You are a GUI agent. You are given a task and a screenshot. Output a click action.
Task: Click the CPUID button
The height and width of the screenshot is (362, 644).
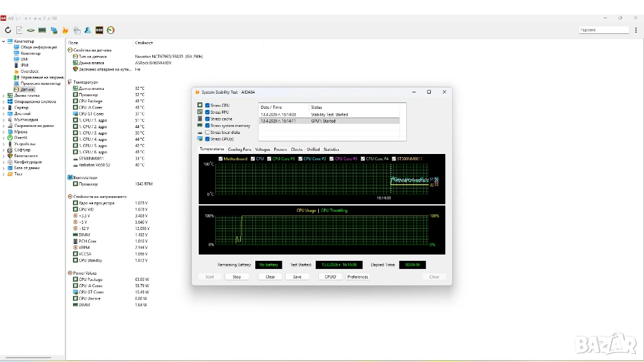point(330,277)
